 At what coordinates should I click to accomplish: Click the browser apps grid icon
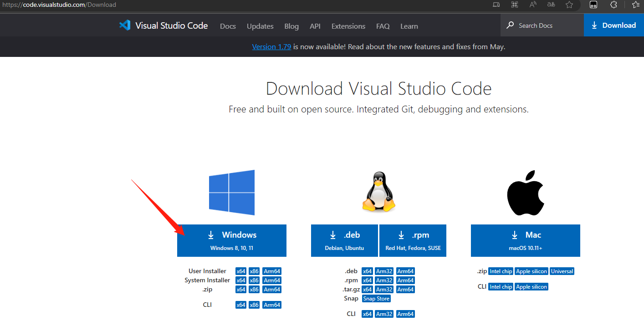coord(515,5)
